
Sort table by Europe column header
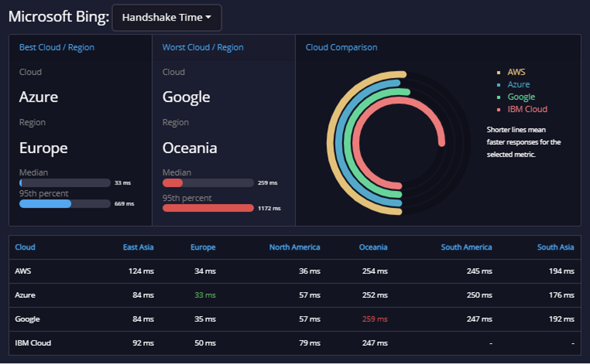(x=203, y=247)
